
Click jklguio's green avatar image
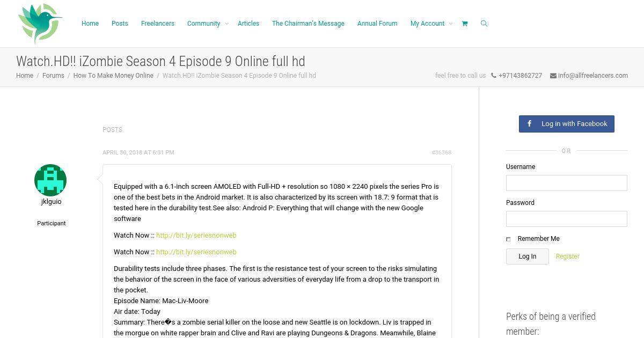pos(50,180)
